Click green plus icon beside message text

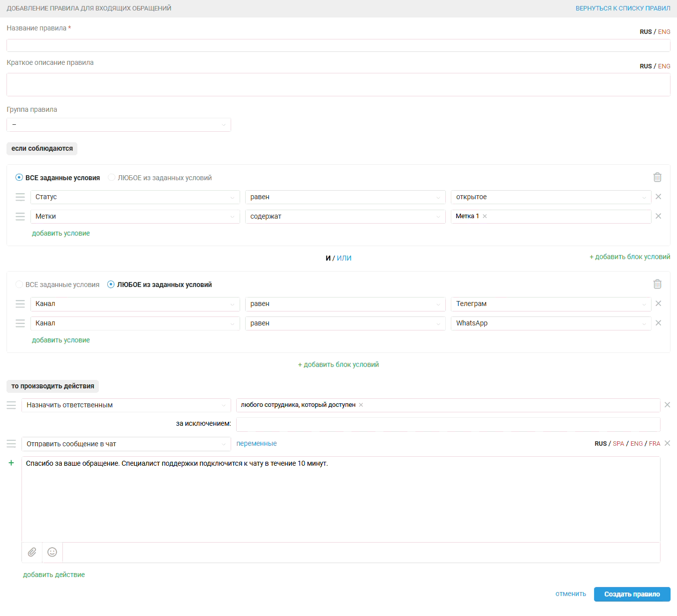pos(11,463)
